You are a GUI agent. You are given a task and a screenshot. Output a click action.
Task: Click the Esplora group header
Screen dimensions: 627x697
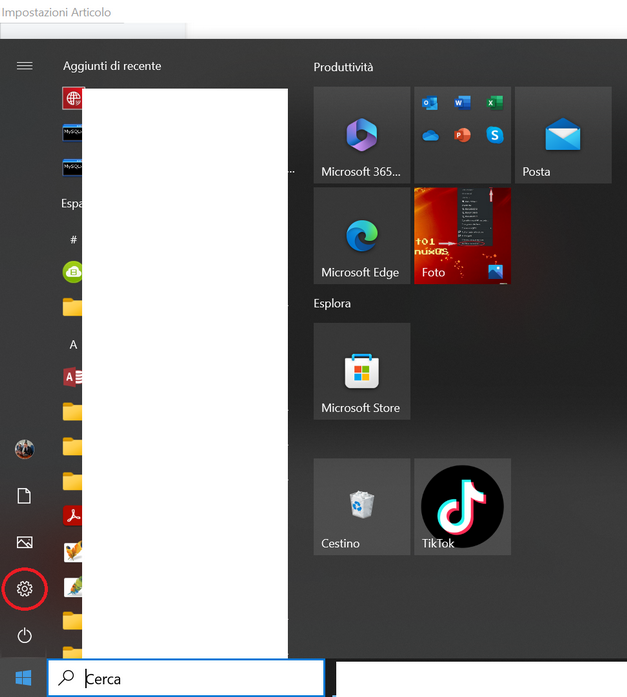click(332, 304)
